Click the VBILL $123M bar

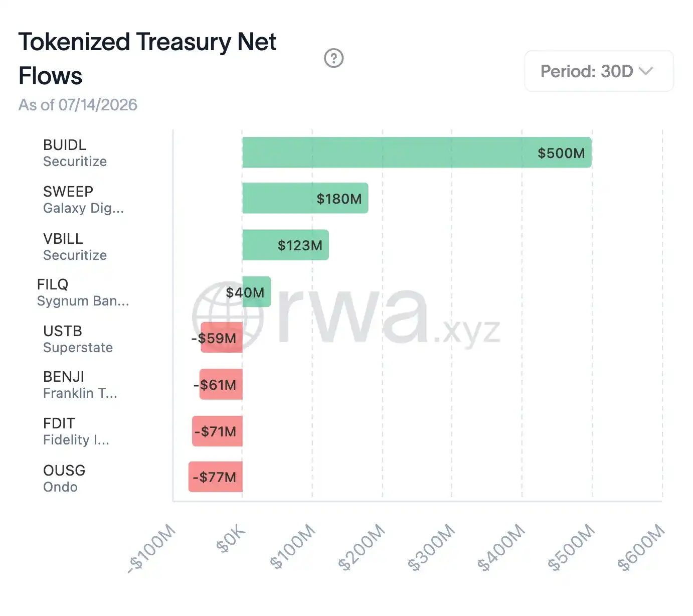(285, 245)
